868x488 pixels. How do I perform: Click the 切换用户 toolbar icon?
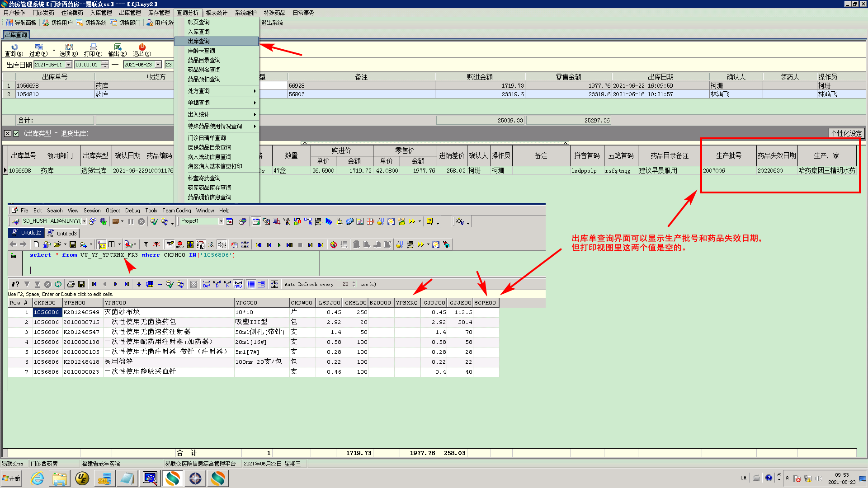click(x=46, y=23)
